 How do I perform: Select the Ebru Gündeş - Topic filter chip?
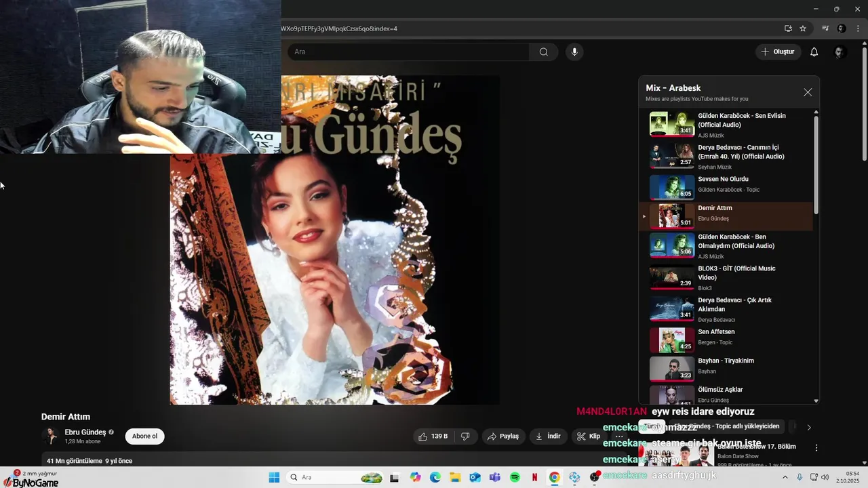(727, 426)
